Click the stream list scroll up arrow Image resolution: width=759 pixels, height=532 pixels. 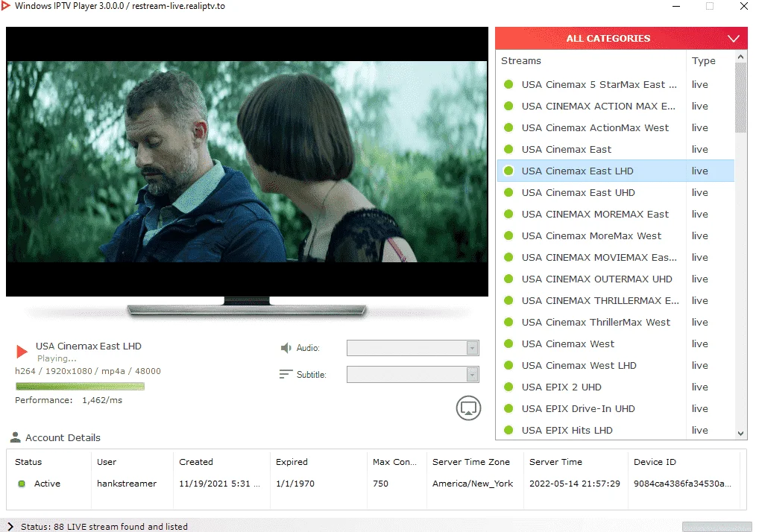[740, 57]
